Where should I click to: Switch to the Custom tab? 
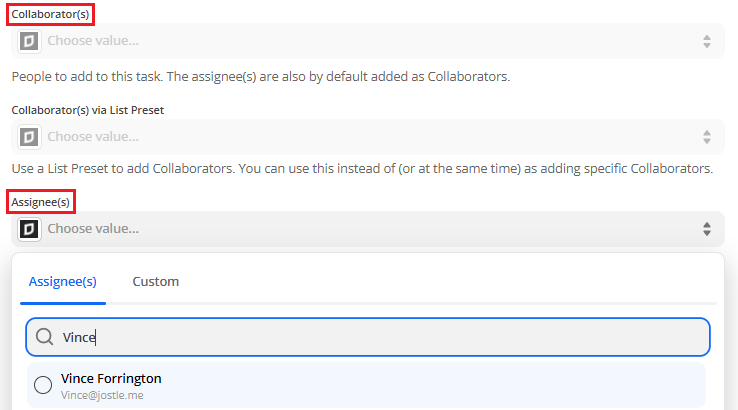[x=156, y=281]
